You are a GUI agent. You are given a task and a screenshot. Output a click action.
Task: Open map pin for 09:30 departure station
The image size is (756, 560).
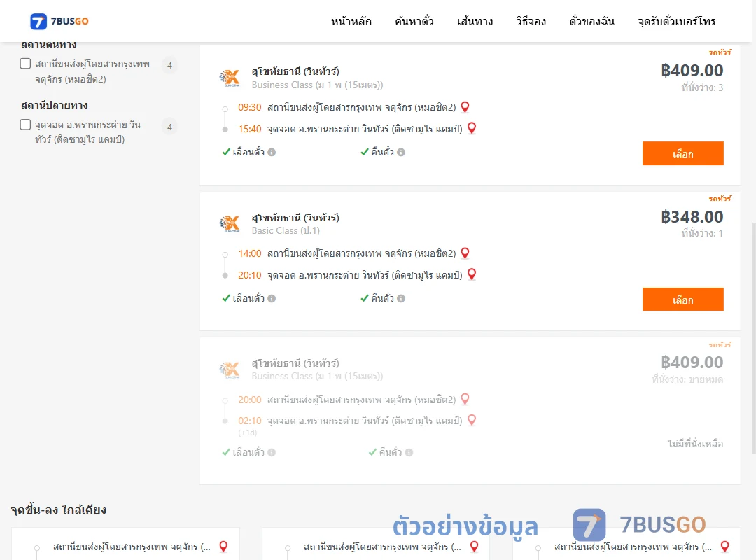point(465,107)
